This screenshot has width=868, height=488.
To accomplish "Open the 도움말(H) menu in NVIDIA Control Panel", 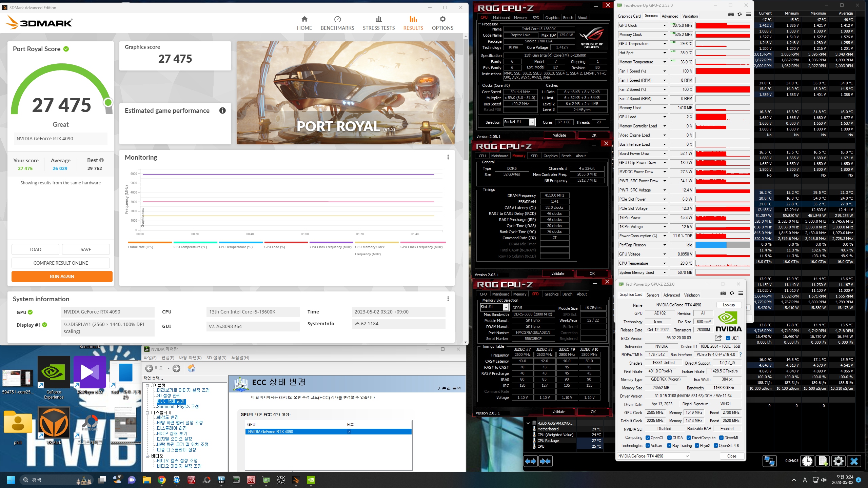I will [240, 358].
